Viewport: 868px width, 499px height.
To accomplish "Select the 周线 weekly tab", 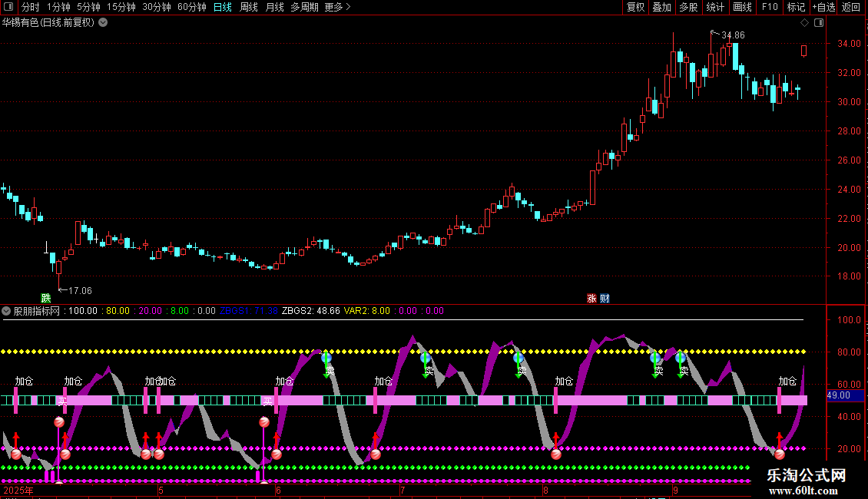I will (x=249, y=7).
